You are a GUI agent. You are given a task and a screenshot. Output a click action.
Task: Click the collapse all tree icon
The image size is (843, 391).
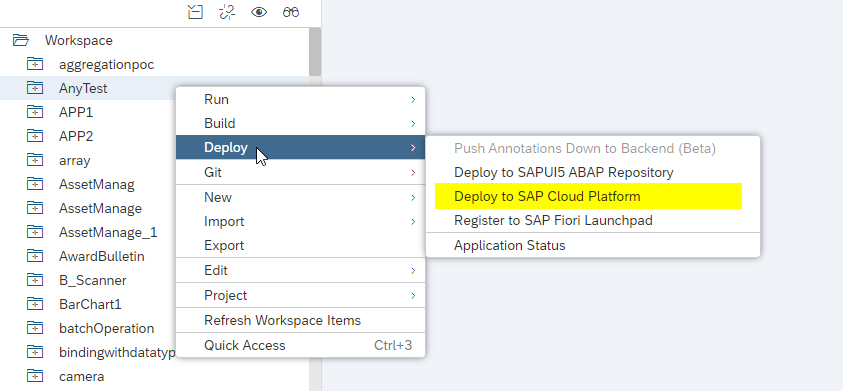pyautogui.click(x=195, y=12)
